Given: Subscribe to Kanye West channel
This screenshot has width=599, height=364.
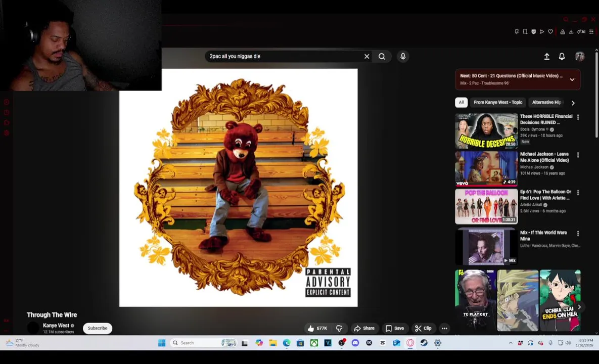Looking at the screenshot, I should (98, 328).
